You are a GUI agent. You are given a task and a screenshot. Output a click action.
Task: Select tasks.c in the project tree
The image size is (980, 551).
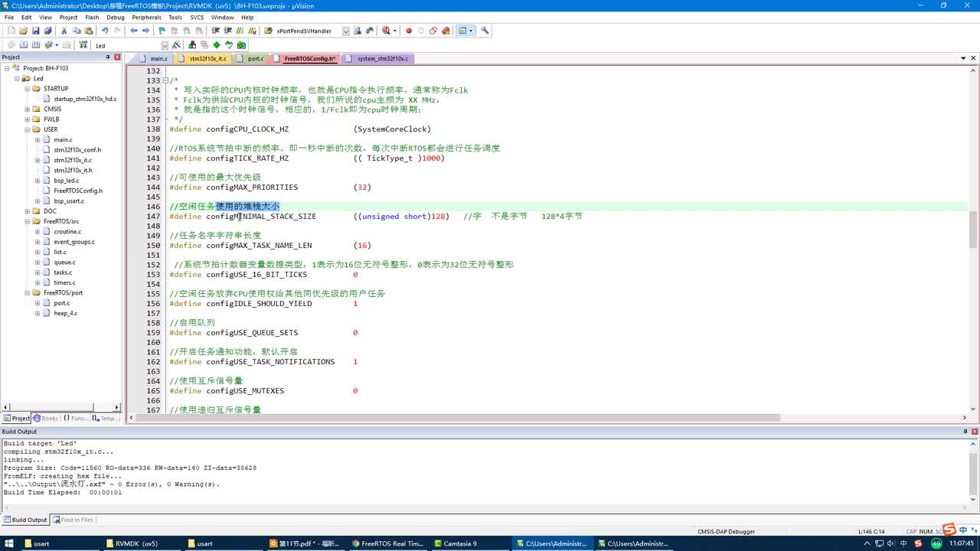pos(63,272)
